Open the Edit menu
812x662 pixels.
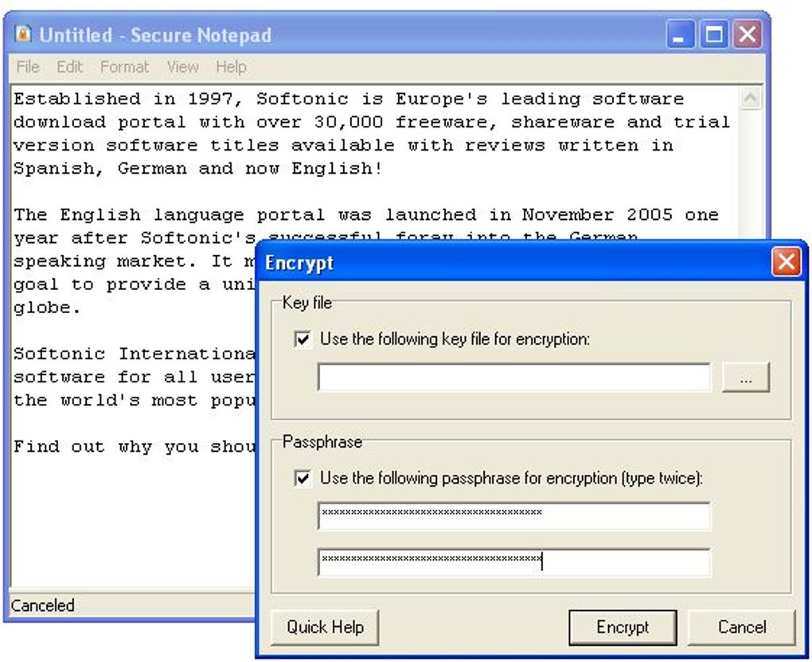coord(69,67)
